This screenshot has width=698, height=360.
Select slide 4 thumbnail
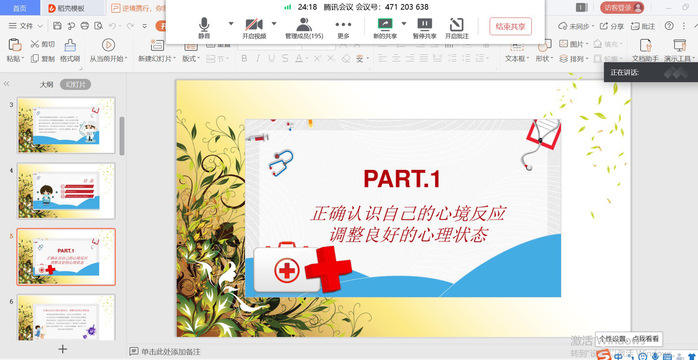pyautogui.click(x=66, y=191)
